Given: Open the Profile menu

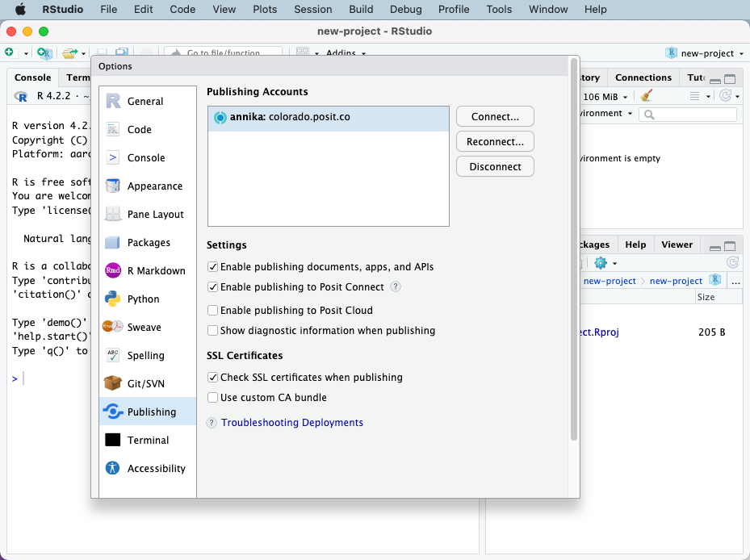Looking at the screenshot, I should (454, 9).
